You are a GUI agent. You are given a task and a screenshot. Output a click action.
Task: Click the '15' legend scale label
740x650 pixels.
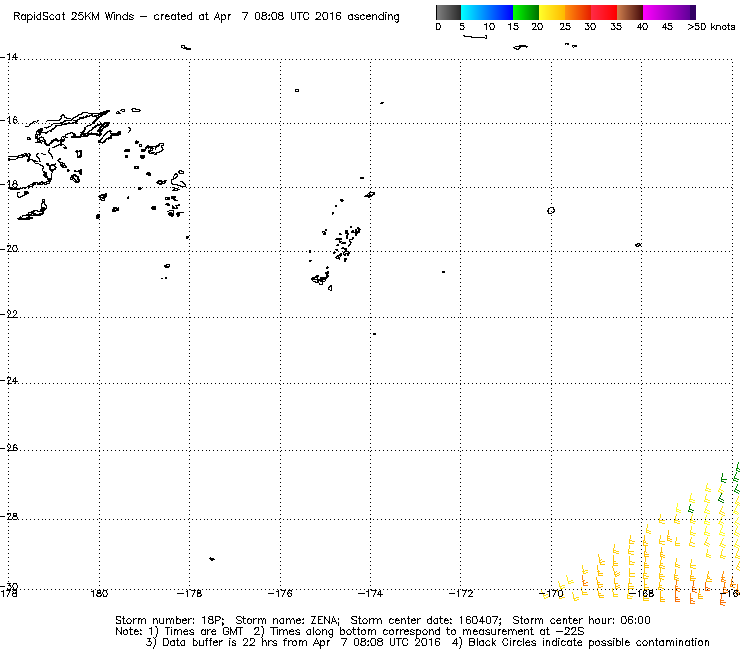513,27
